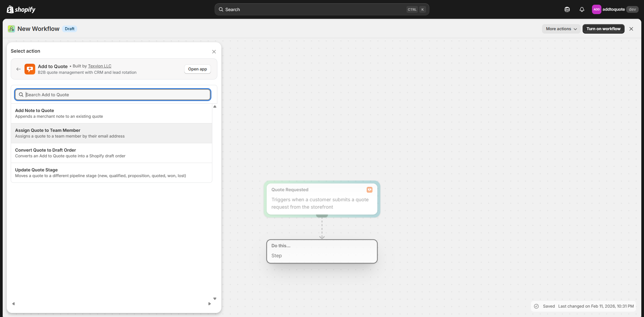Open the More actions dropdown
Viewport: 644px width, 317px height.
click(561, 29)
